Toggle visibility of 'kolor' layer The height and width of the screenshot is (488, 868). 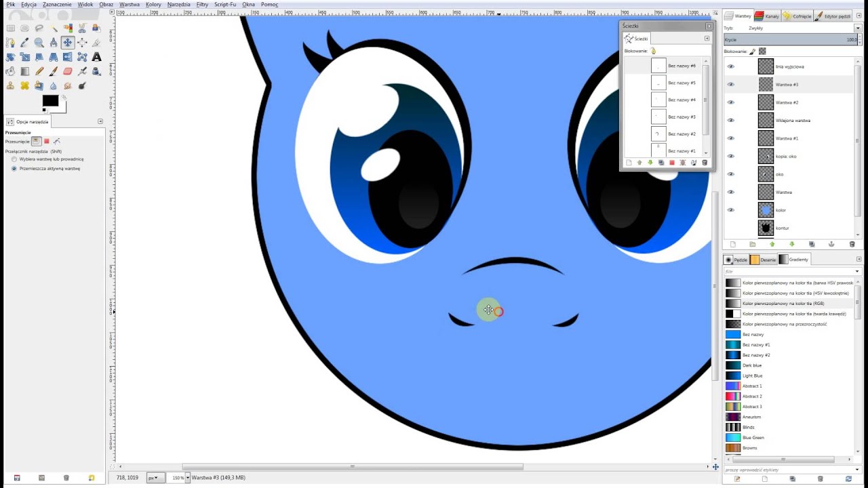pos(731,210)
